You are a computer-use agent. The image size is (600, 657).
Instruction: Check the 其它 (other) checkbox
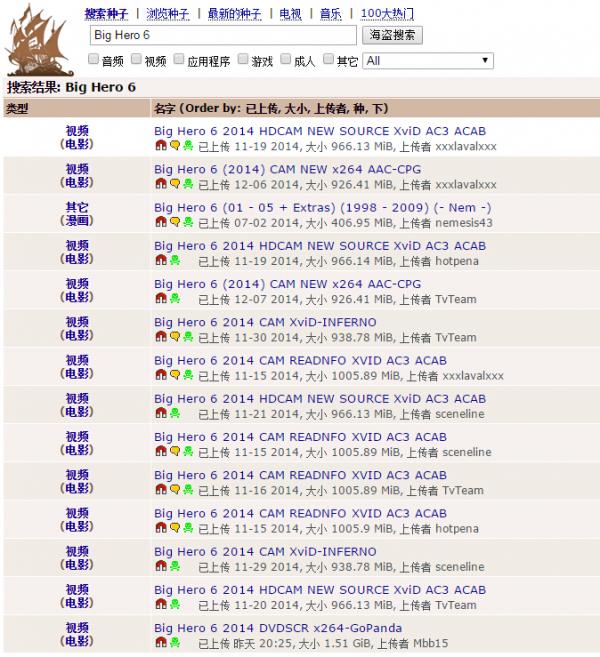(x=328, y=59)
